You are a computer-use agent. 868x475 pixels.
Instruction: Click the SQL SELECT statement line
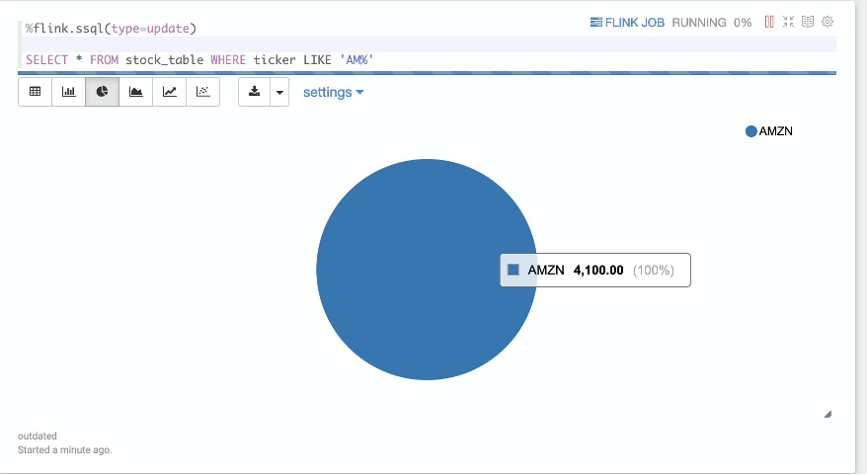coord(199,60)
